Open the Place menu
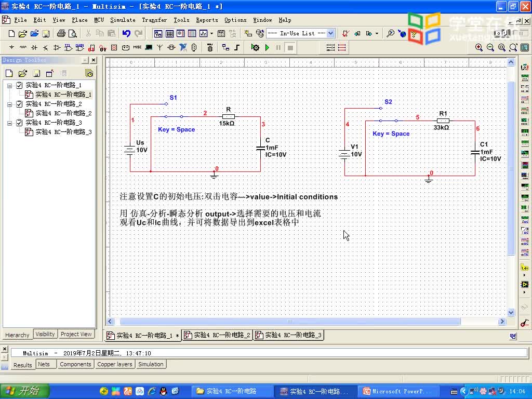The image size is (532, 399). 79,20
